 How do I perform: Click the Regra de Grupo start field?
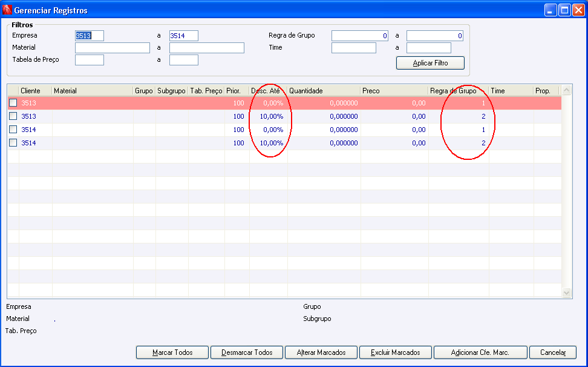(x=360, y=36)
